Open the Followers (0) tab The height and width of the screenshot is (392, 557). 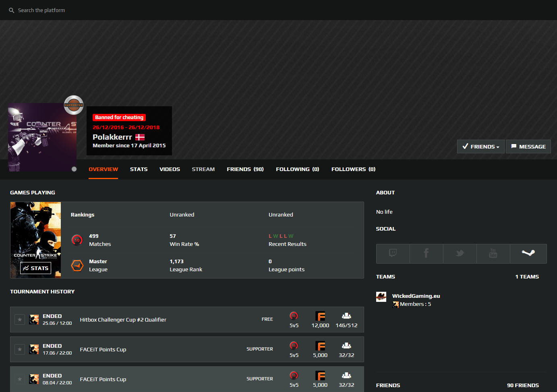point(354,169)
